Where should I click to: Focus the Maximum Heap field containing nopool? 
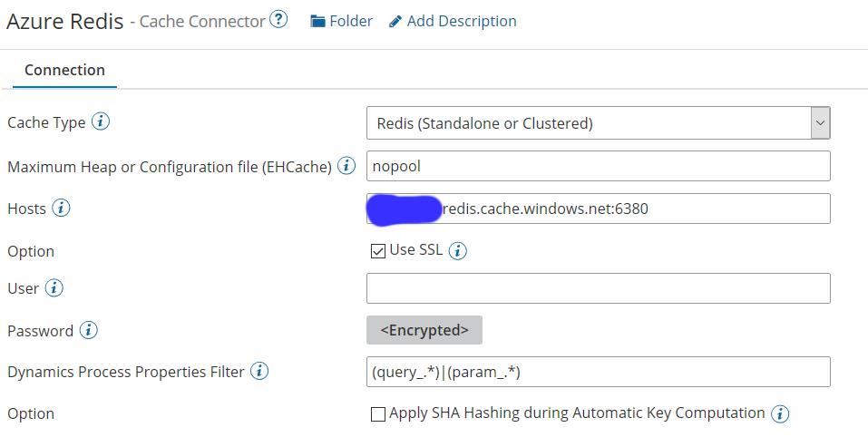[599, 166]
